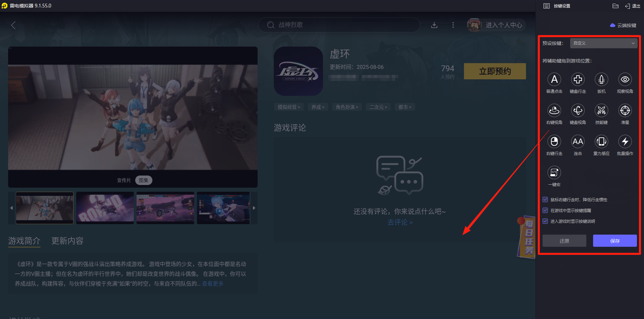
Task: Open the 养成 category tag
Action: (318, 107)
